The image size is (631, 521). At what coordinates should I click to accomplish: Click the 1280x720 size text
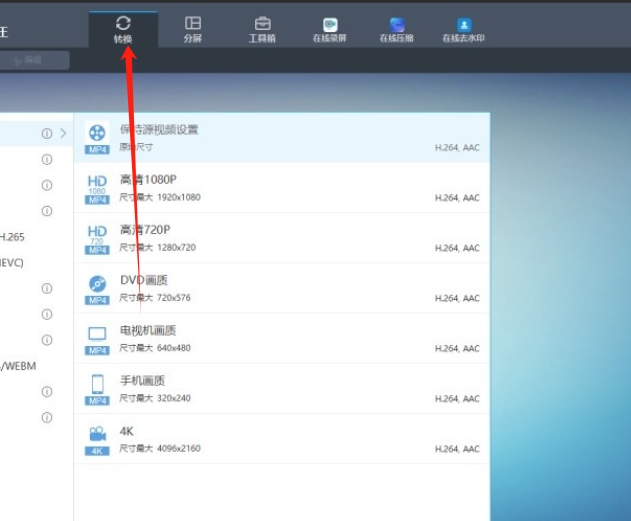(x=176, y=247)
